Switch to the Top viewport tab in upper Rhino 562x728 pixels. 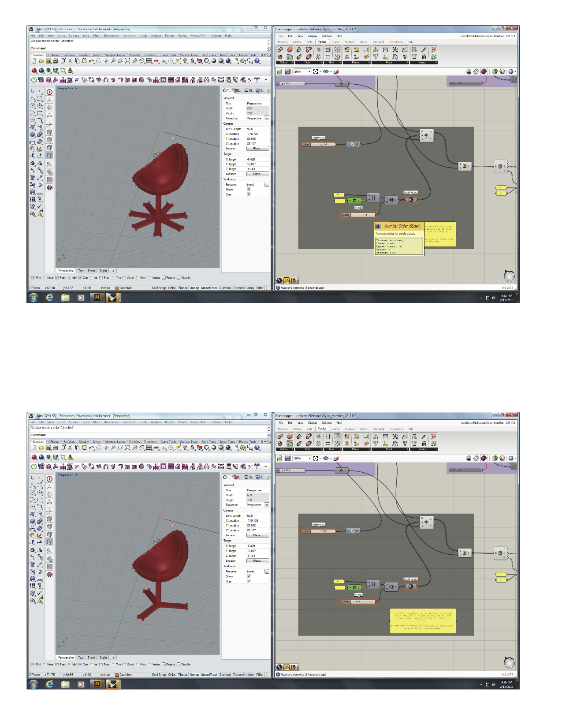[x=81, y=271]
